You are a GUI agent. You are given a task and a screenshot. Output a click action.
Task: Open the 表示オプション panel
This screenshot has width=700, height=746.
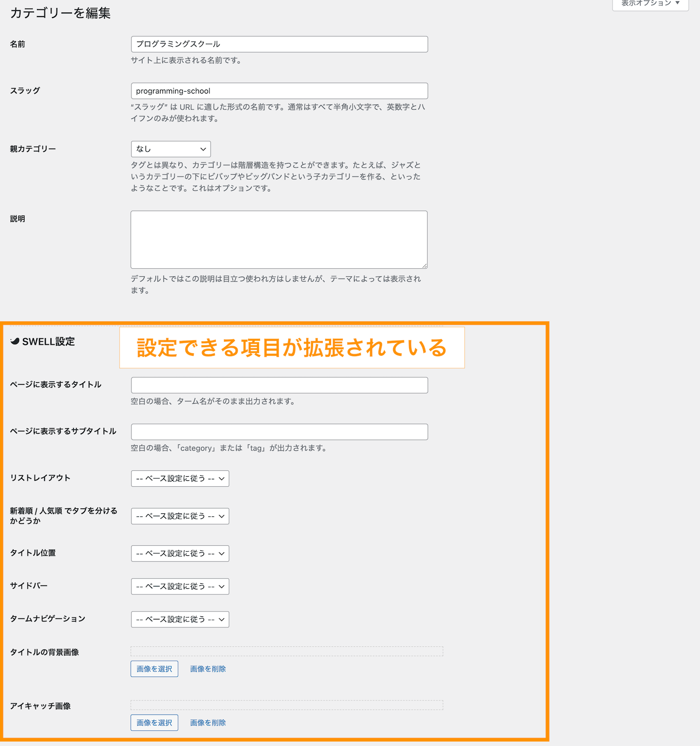tap(650, 3)
